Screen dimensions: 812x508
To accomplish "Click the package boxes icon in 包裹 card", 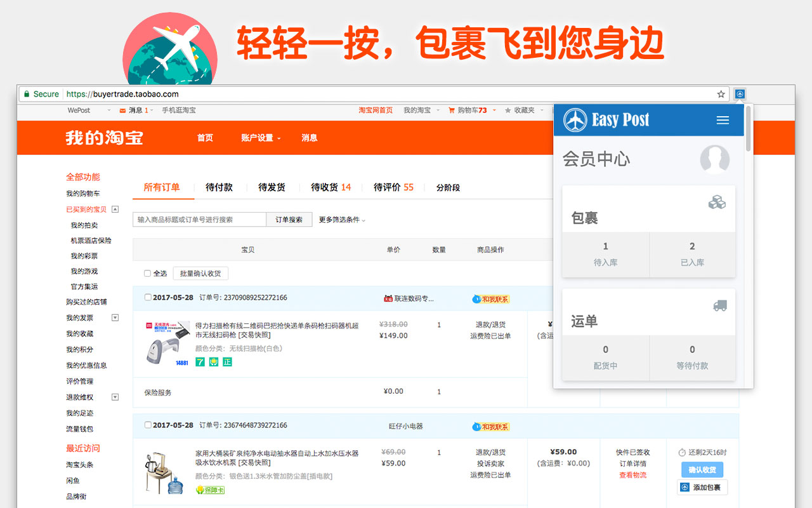I will 717,203.
